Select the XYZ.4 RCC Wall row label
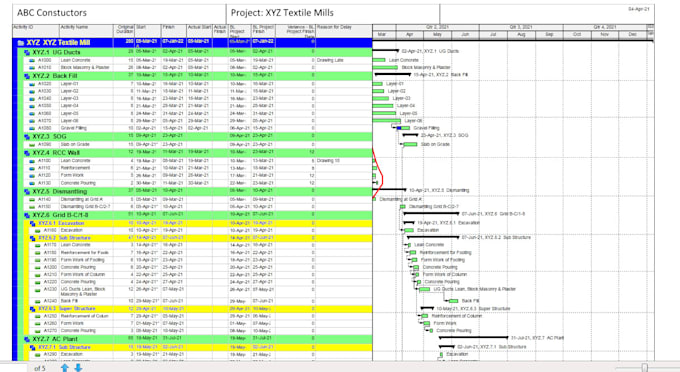680x372 pixels. [56, 153]
